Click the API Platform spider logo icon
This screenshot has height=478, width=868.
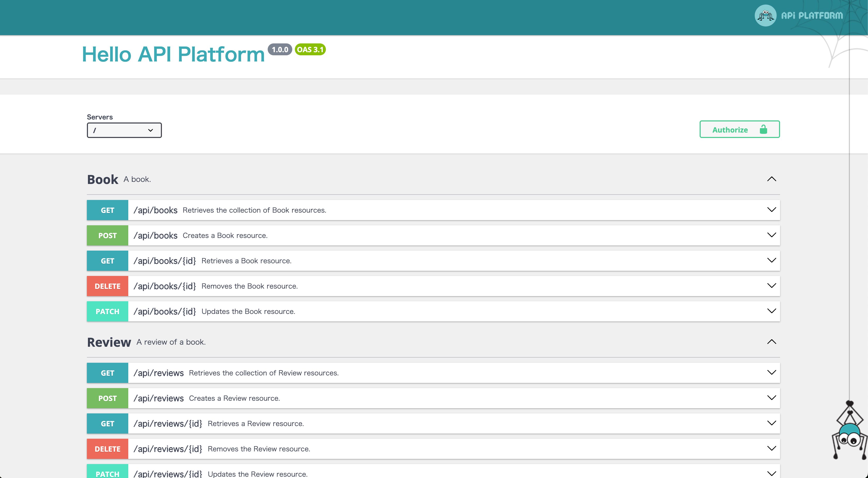pyautogui.click(x=765, y=16)
